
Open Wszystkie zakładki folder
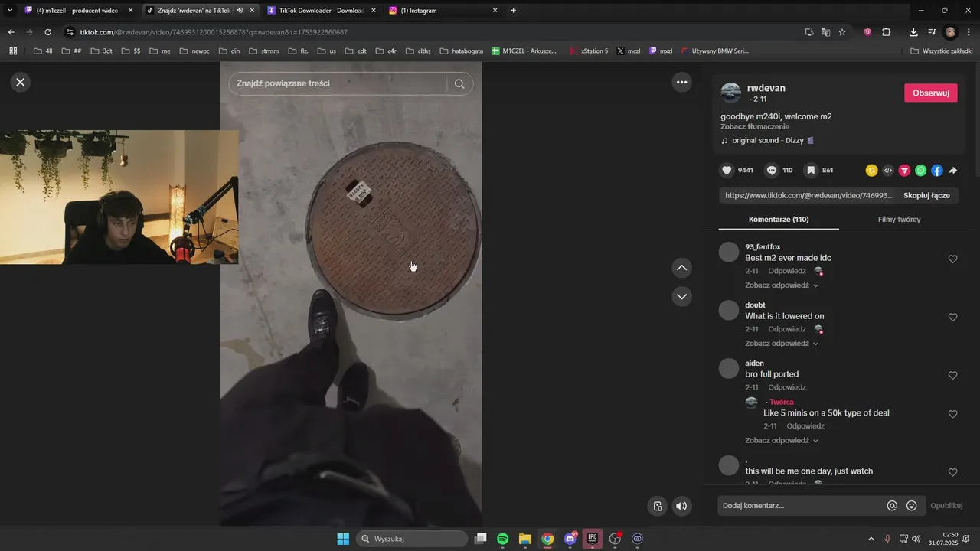tap(942, 51)
